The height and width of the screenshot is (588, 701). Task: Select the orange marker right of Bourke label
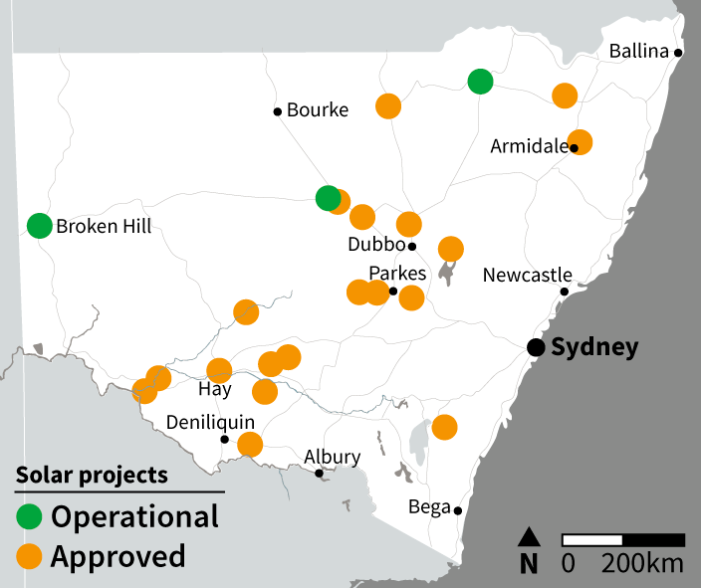388,106
